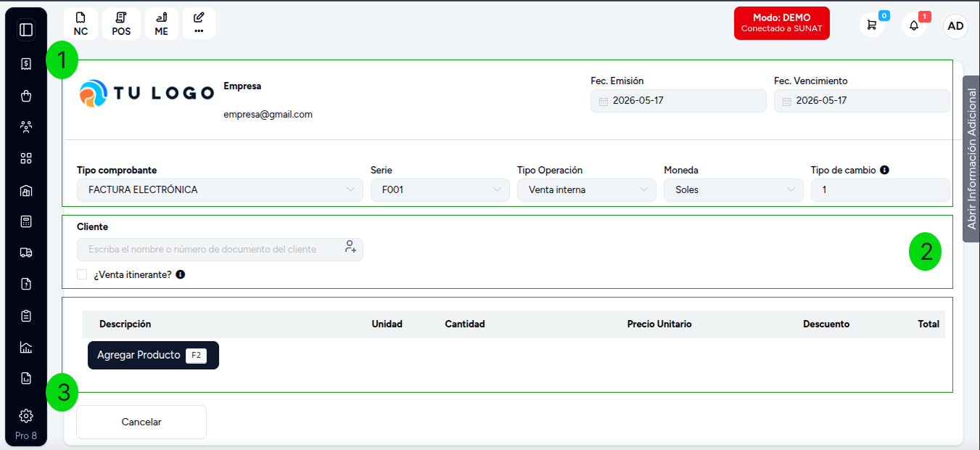Screen dimensions: 980x450
Task: Open the receipt/sales sidebar icon
Action: click(x=26, y=64)
